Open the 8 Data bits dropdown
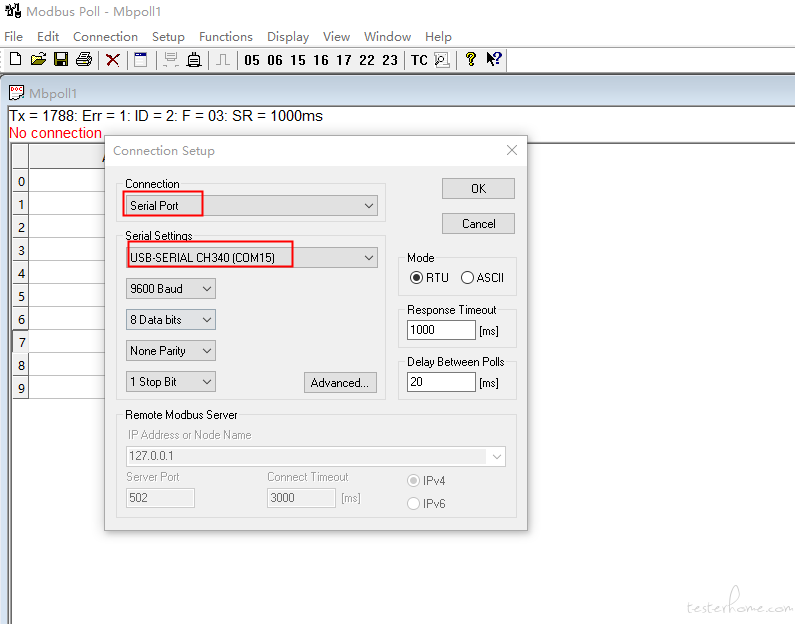The height and width of the screenshot is (624, 795). coord(171,320)
